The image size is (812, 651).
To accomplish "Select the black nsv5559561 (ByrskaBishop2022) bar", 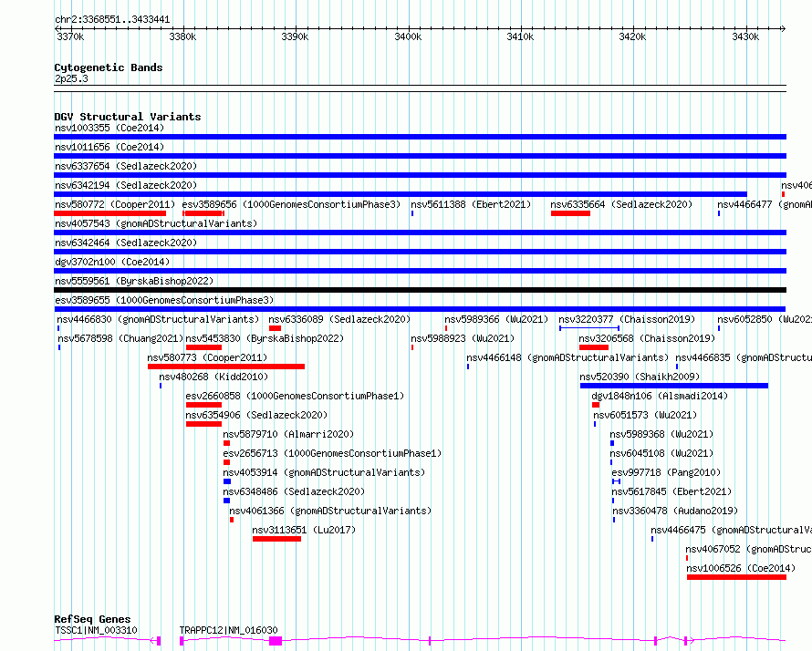I will click(x=420, y=290).
